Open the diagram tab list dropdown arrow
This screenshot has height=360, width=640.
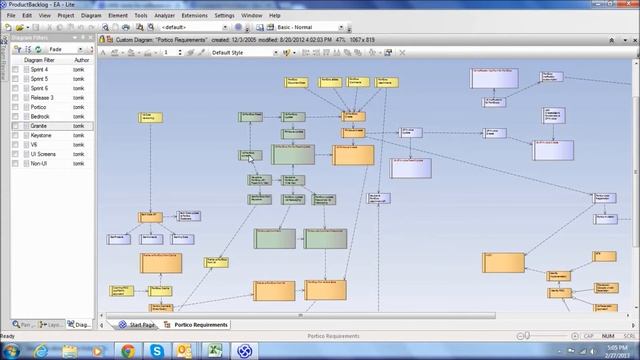click(x=625, y=40)
